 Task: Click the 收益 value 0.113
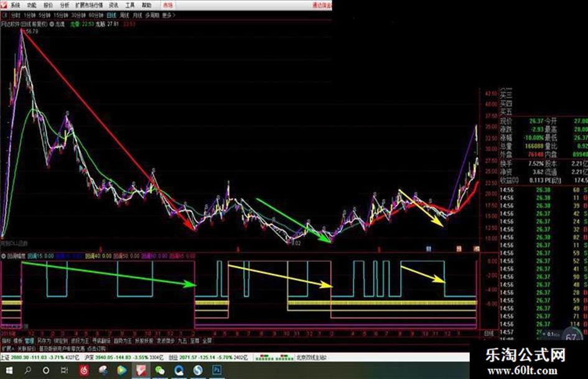[x=536, y=180]
